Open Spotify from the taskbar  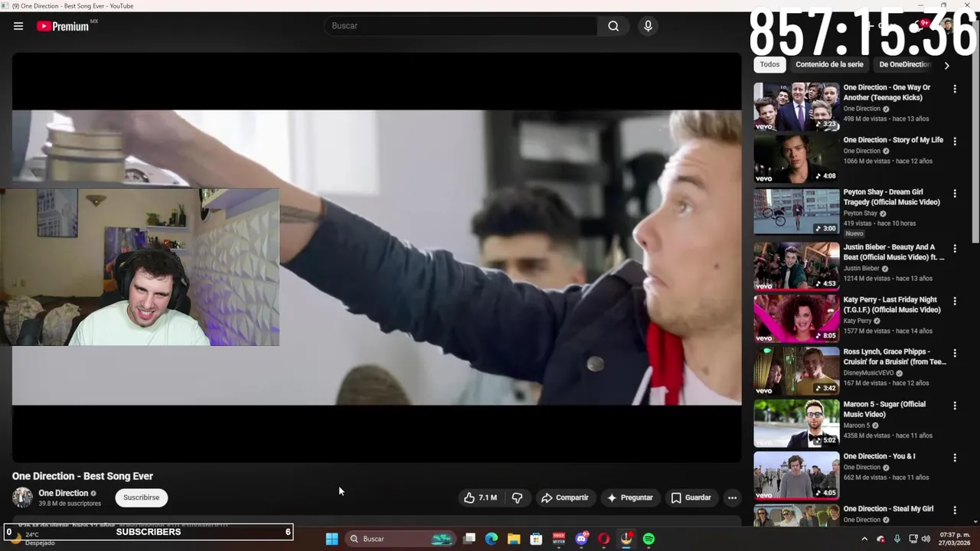648,539
